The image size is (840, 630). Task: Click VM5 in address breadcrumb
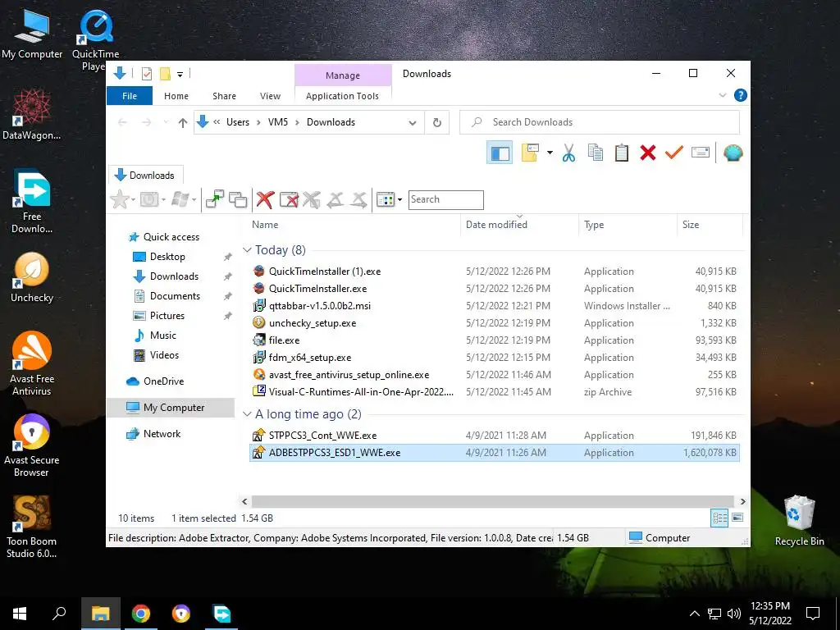tap(277, 122)
